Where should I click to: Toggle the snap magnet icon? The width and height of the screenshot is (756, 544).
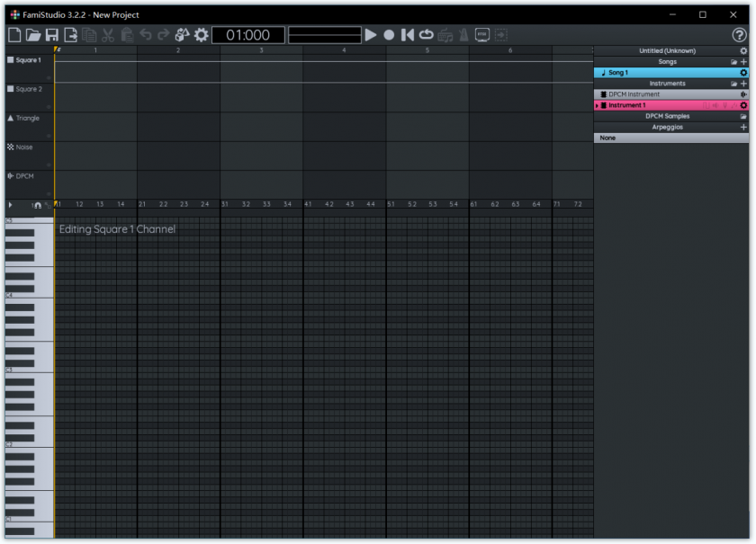coord(38,206)
